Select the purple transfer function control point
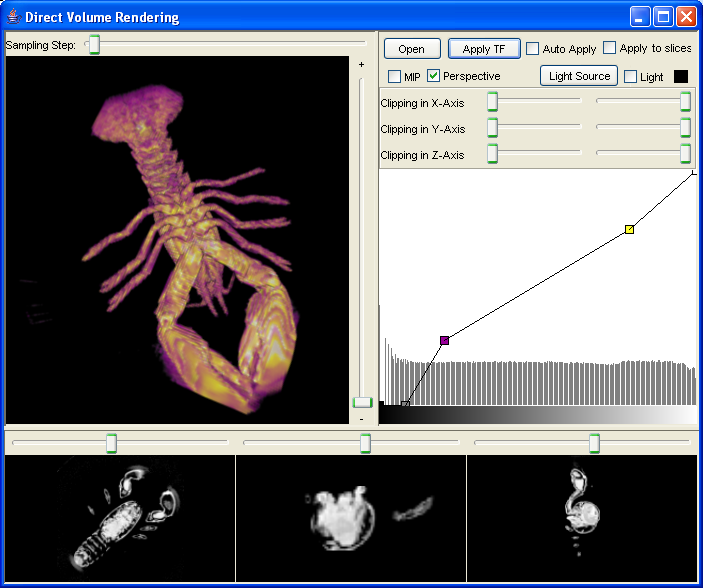 444,340
